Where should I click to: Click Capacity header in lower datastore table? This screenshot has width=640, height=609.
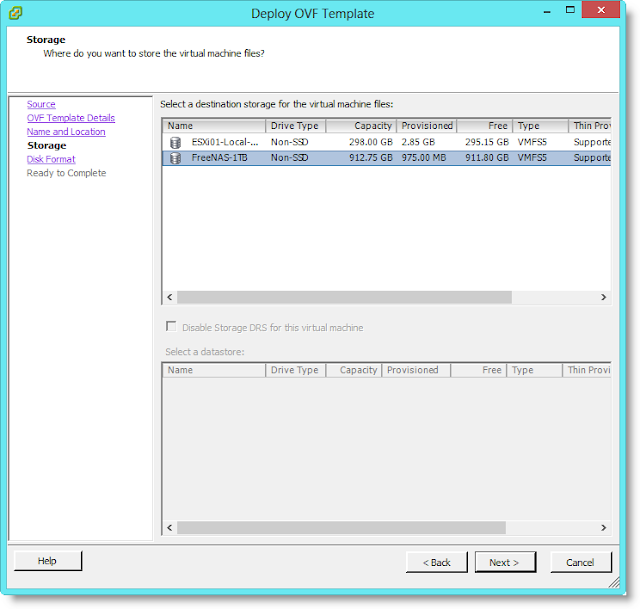tap(354, 370)
